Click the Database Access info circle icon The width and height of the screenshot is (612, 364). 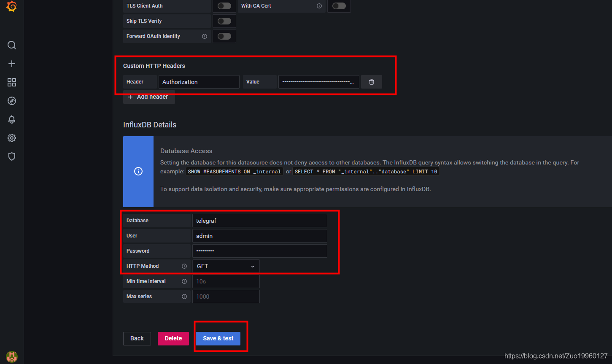[138, 171]
